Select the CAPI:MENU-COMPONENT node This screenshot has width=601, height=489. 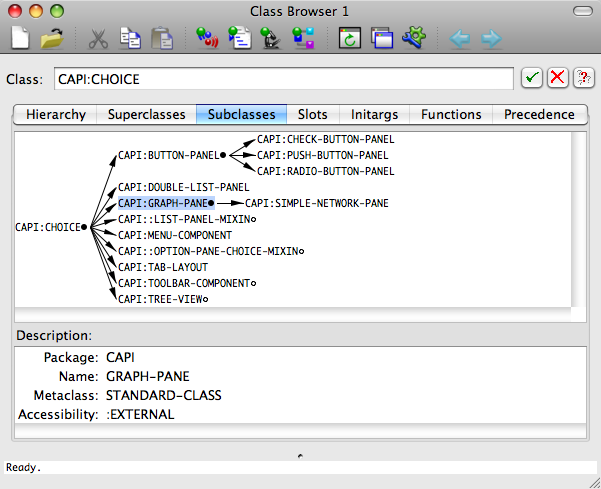point(175,235)
